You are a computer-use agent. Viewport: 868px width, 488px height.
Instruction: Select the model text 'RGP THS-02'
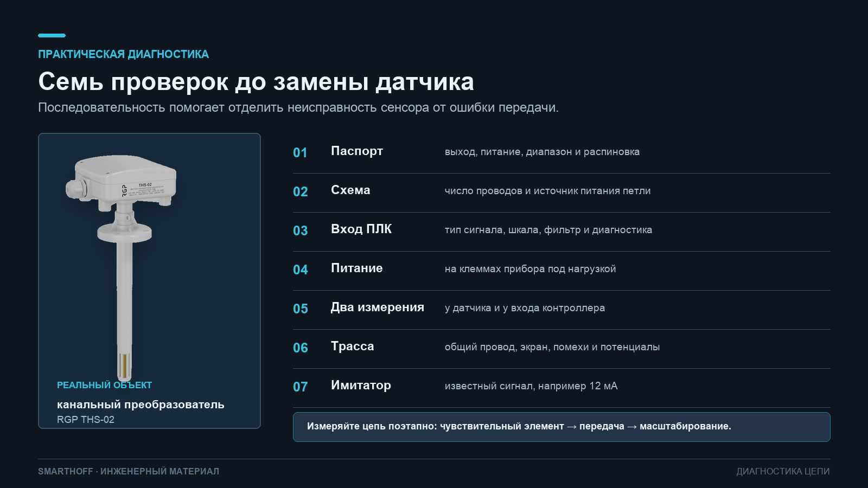86,420
